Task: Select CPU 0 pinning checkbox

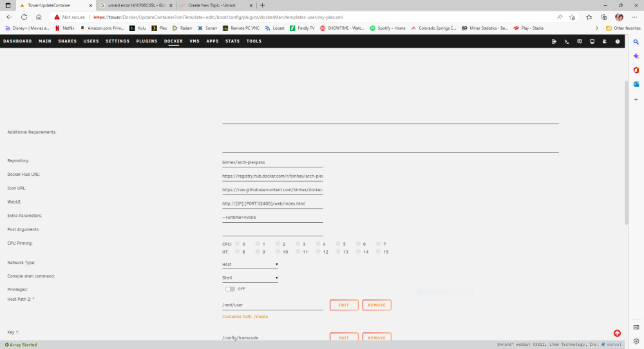Action: 238,244
